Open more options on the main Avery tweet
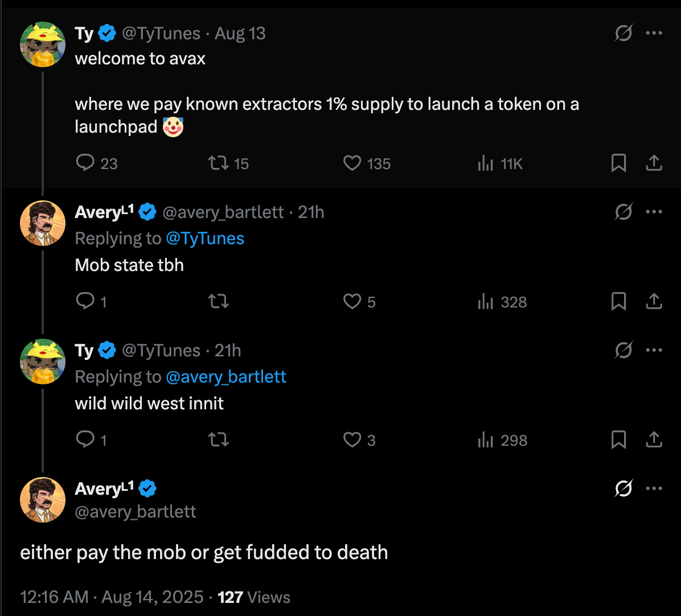Image resolution: width=681 pixels, height=616 pixels. click(x=654, y=488)
